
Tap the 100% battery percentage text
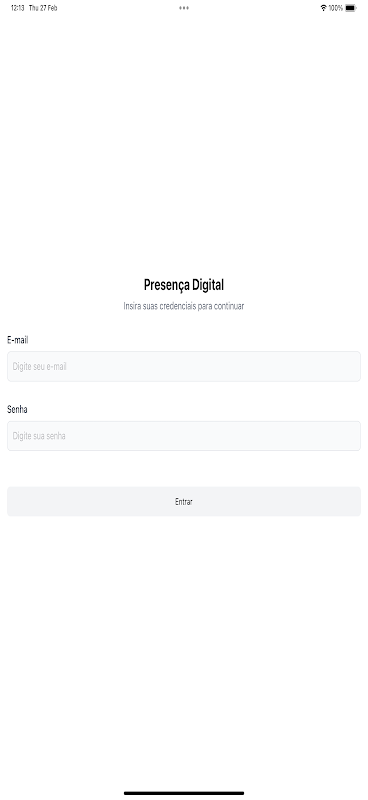tap(335, 8)
